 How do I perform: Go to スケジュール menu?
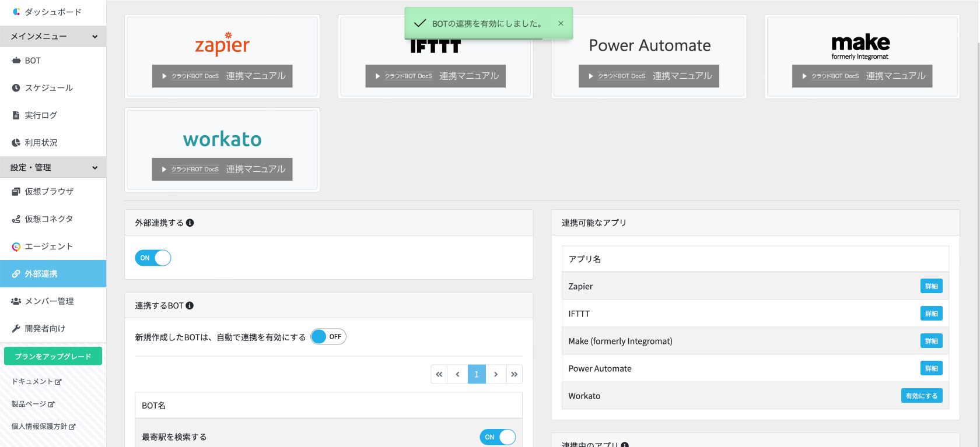[53, 88]
